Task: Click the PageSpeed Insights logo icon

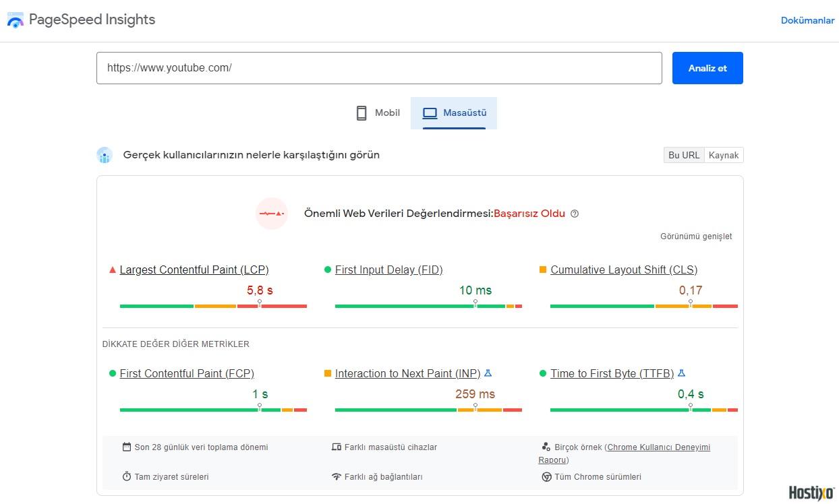Action: pos(15,20)
